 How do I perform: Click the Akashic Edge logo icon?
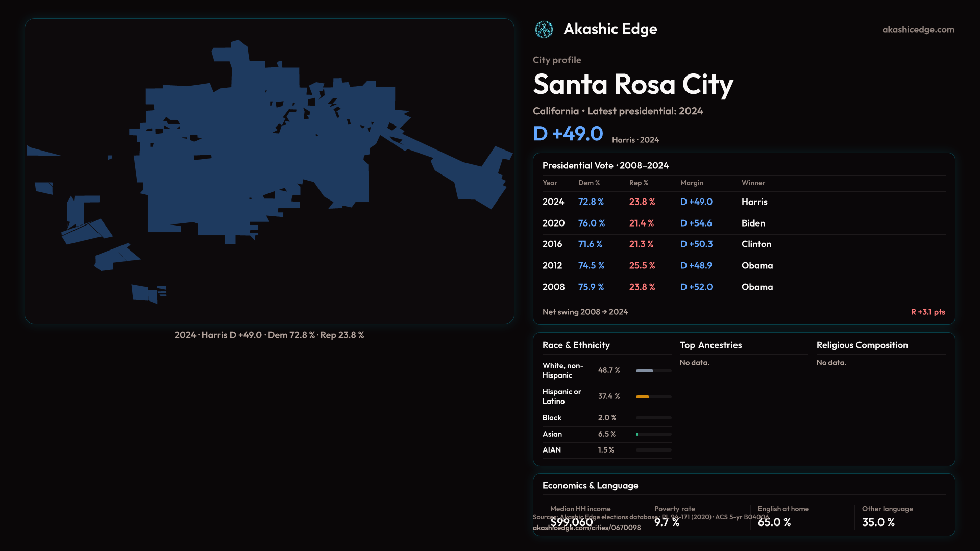point(544,30)
